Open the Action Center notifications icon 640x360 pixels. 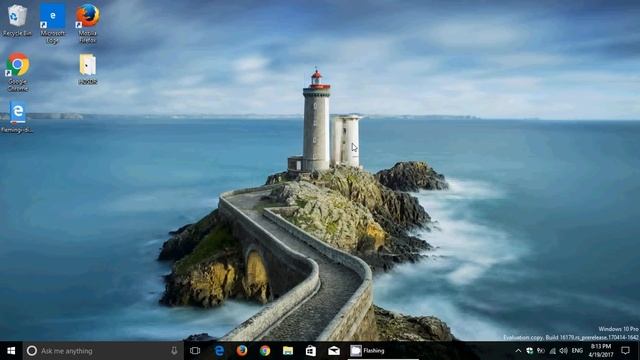tap(625, 351)
